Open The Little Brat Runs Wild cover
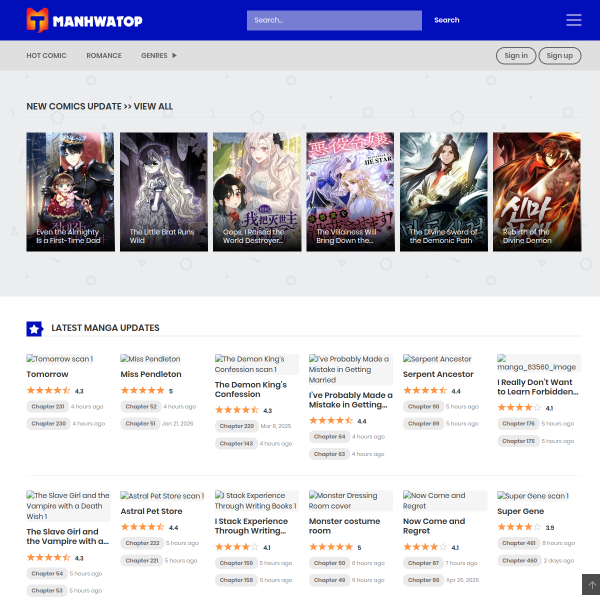The image size is (600, 600). [x=164, y=192]
